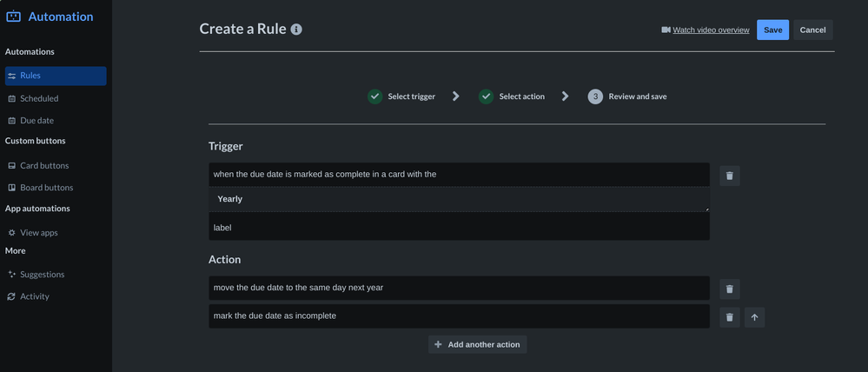Click the 'label' text in trigger
868x372 pixels.
point(222,228)
